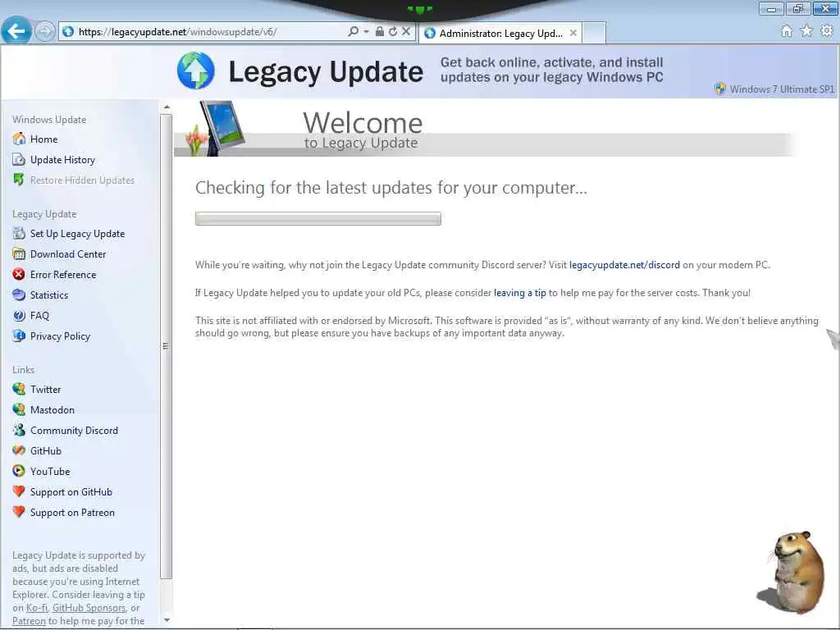840x630 pixels.
Task: Open the Statistics link
Action: pyautogui.click(x=49, y=295)
